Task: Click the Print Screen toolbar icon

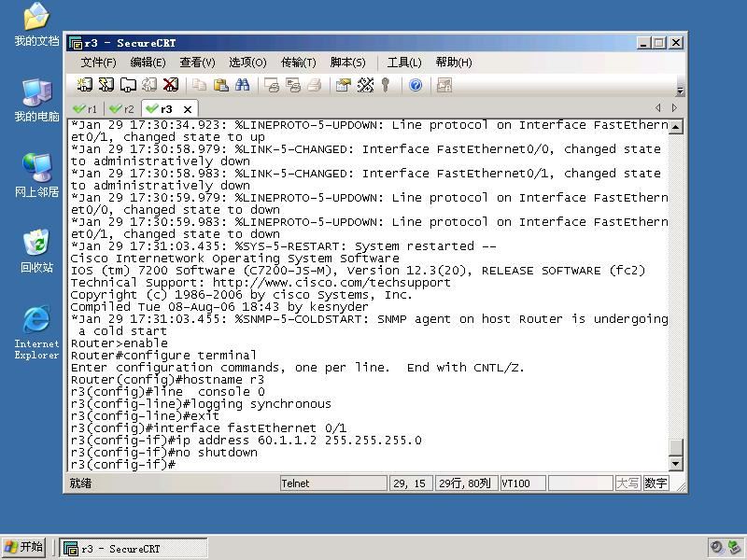Action: tap(272, 85)
